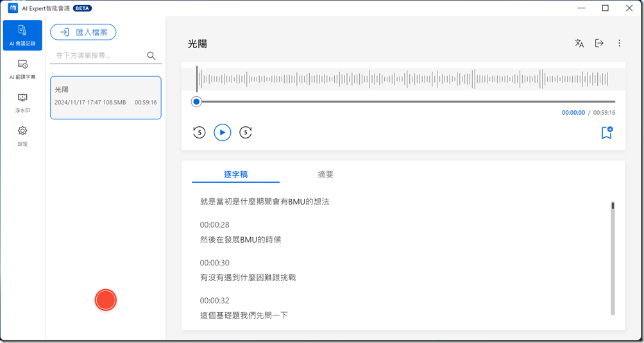This screenshot has width=644, height=343.
Task: Open the translate language icon
Action: [x=579, y=43]
